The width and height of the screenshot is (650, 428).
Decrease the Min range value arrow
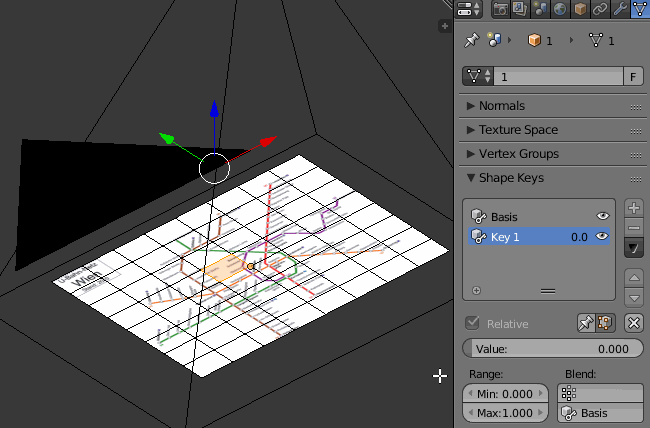pos(470,394)
